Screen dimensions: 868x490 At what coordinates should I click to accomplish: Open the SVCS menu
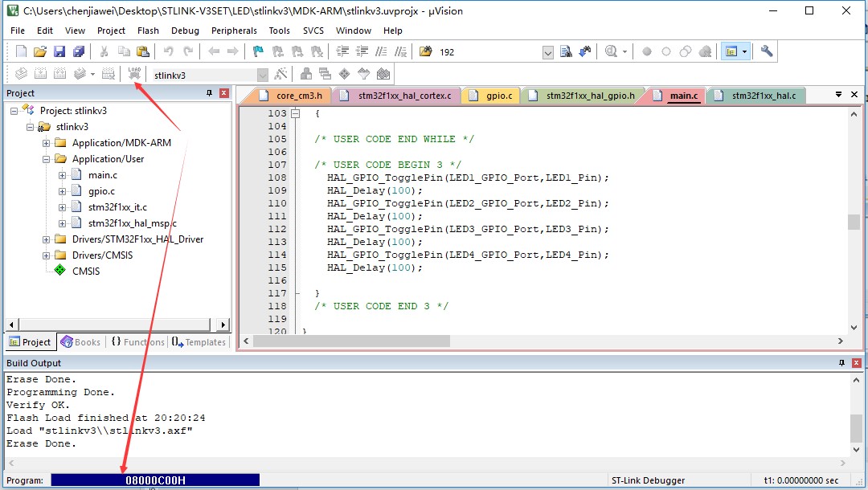point(313,31)
